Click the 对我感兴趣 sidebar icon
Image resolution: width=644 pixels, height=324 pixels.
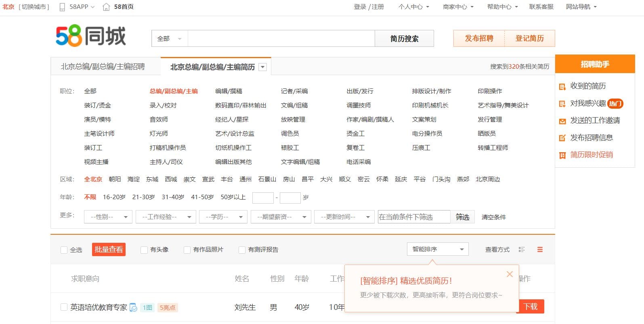(562, 104)
